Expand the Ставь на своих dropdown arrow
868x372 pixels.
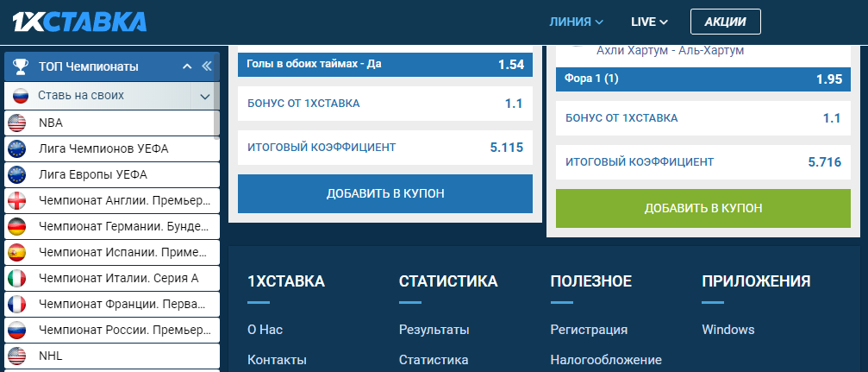pyautogui.click(x=205, y=97)
